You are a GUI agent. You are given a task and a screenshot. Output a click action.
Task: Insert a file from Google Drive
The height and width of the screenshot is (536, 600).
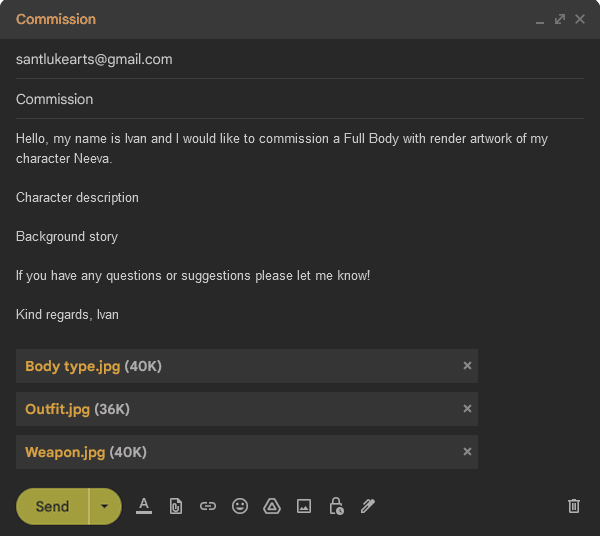[x=271, y=506]
